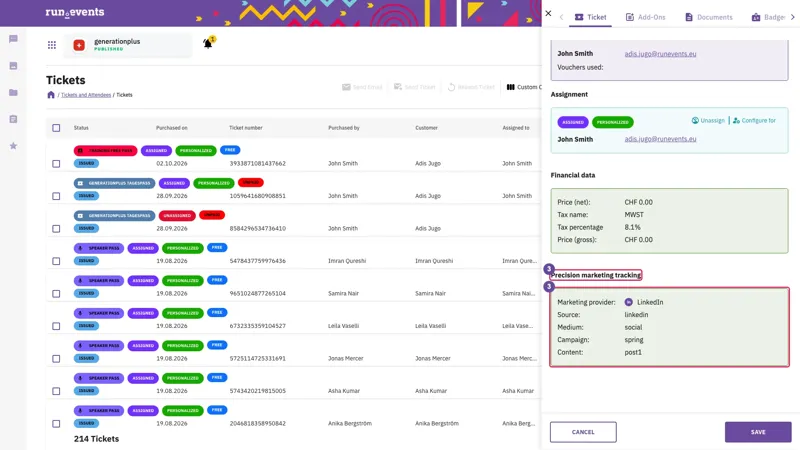Switch to the Documents tab

tap(708, 17)
